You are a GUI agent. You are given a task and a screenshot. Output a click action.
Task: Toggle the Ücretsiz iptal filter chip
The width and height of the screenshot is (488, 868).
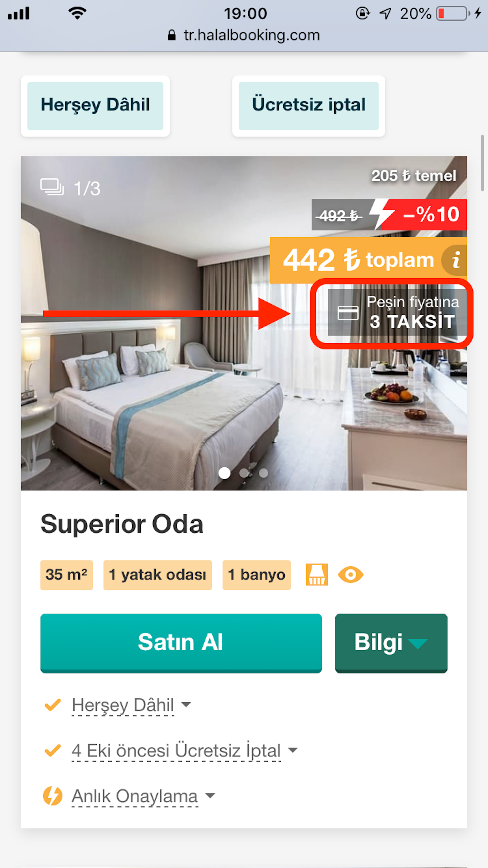coord(308,106)
